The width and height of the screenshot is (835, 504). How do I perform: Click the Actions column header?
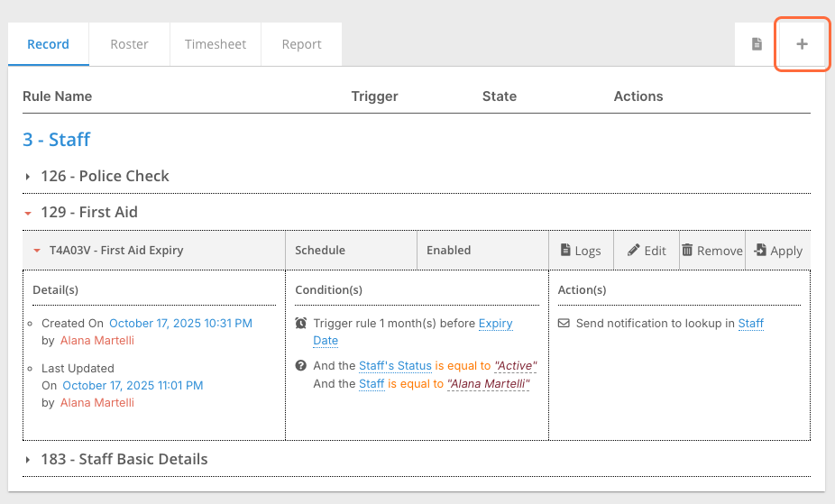[x=638, y=96]
